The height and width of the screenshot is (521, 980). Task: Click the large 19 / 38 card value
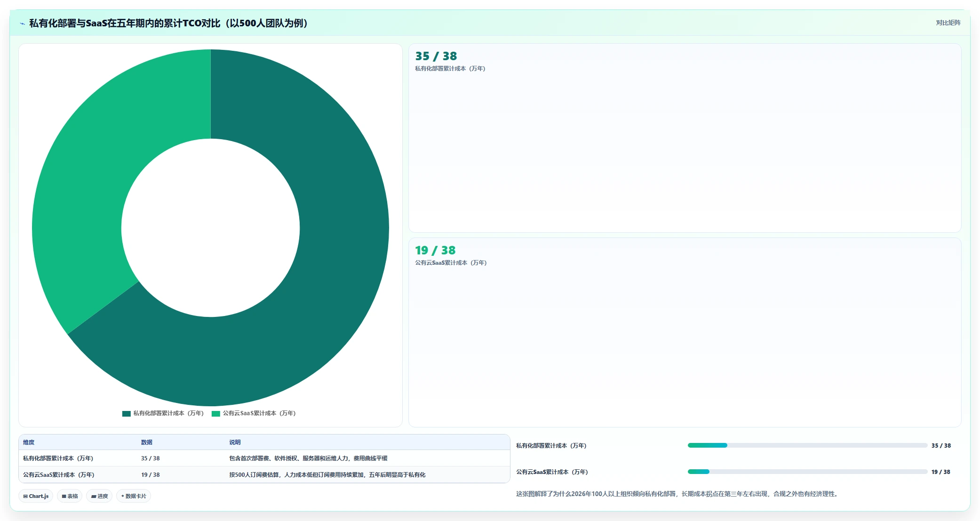435,250
